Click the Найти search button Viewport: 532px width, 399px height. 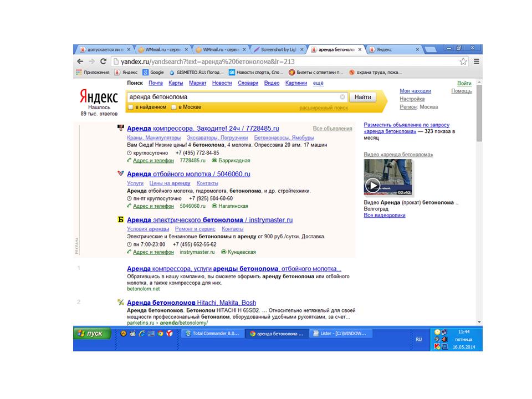pyautogui.click(x=362, y=97)
